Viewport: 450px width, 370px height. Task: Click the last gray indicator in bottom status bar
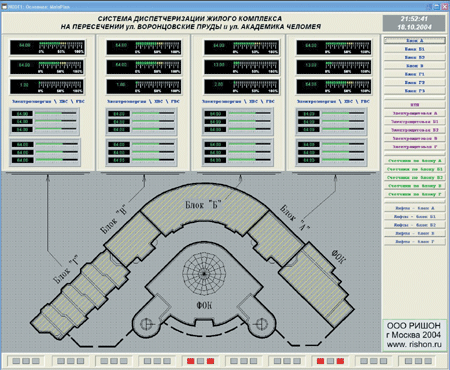tap(428, 361)
